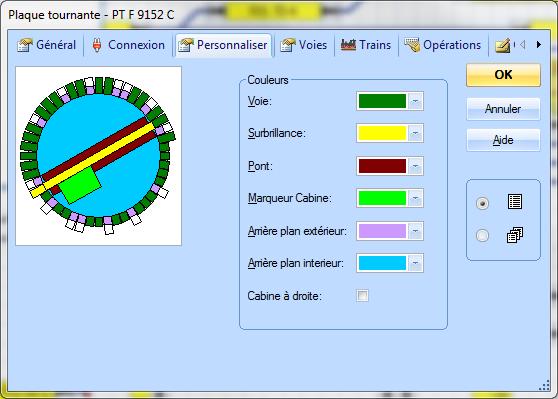
Task: Click the Trains locomotive icon
Action: tap(348, 45)
